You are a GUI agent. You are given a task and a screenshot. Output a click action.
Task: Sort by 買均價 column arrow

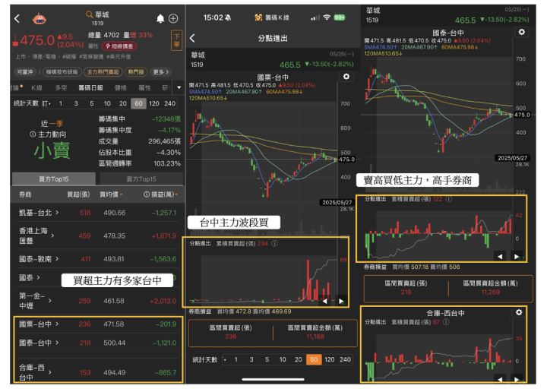[122, 194]
